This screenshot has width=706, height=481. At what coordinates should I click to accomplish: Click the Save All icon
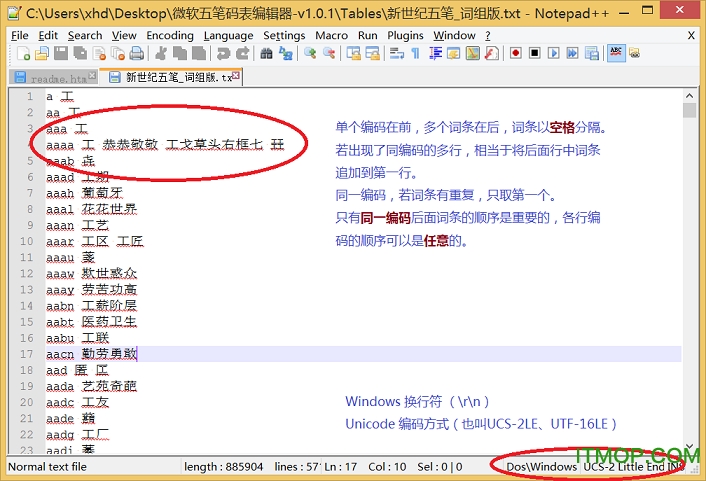tap(80, 54)
